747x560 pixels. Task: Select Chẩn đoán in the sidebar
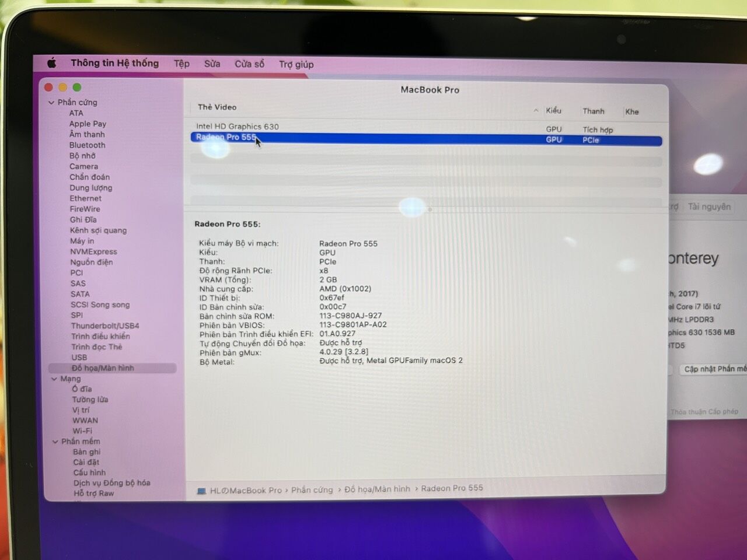(x=90, y=177)
